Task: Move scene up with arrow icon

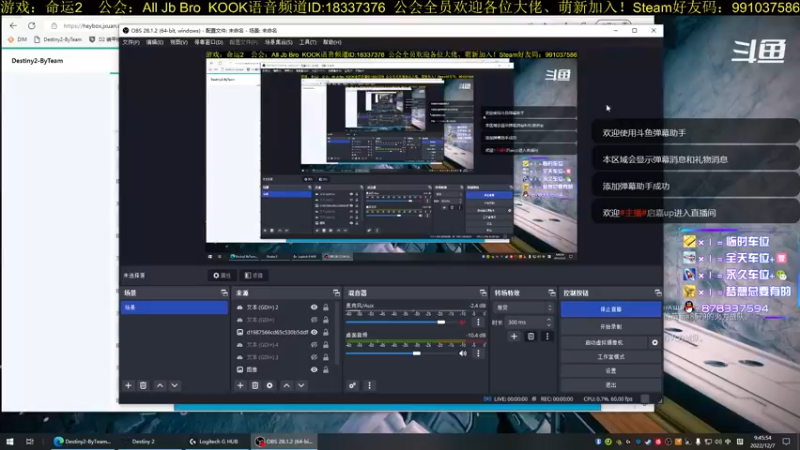Action: click(160, 386)
